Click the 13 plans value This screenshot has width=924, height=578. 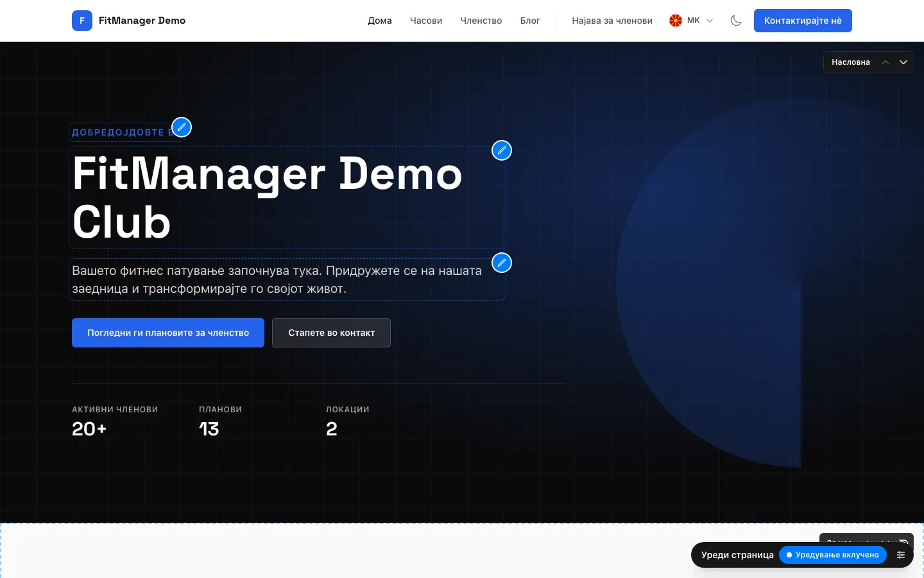pos(209,428)
